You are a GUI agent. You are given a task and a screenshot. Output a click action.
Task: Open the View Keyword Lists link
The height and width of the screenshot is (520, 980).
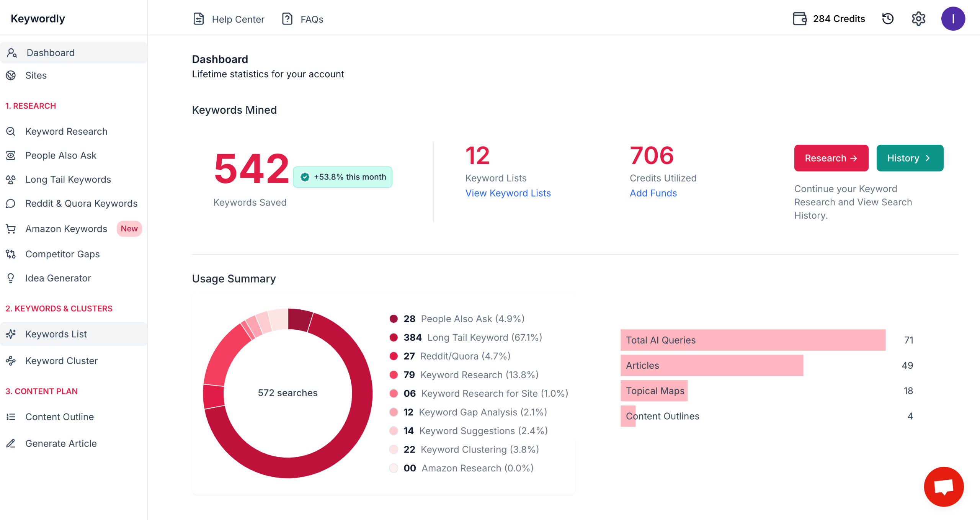508,193
